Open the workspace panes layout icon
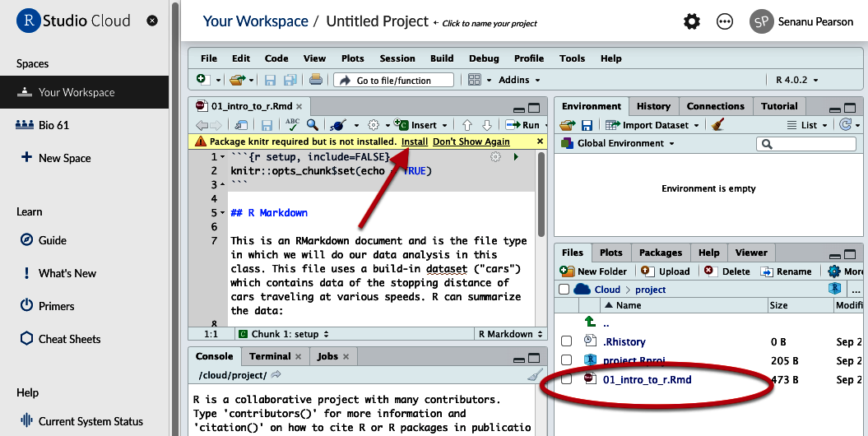Image resolution: width=868 pixels, height=436 pixels. click(x=475, y=80)
